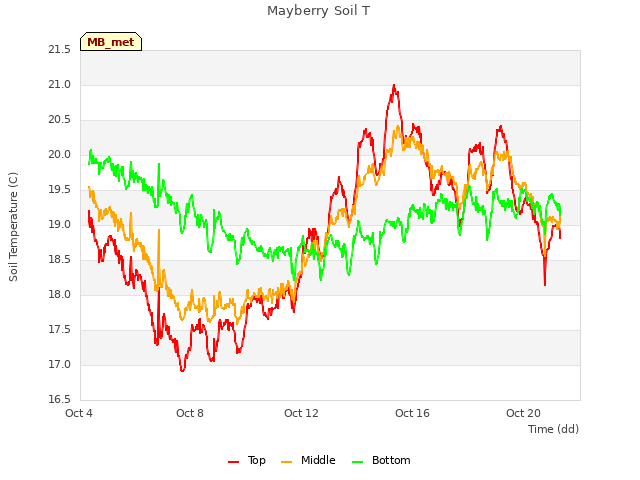Click the 17.0 y-axis tick label
This screenshot has height=480, width=640.
59,364
